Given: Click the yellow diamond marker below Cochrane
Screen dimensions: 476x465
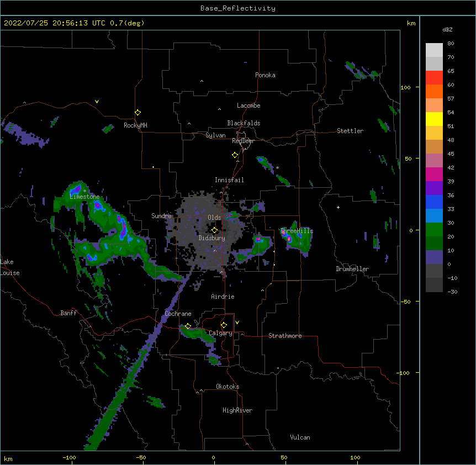Looking at the screenshot, I should (x=188, y=326).
